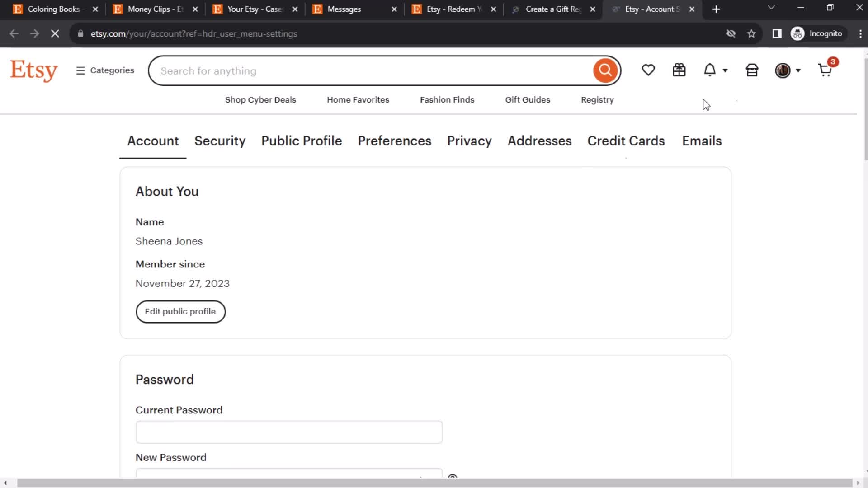
Task: Switch to the Privacy tab
Action: click(x=470, y=141)
